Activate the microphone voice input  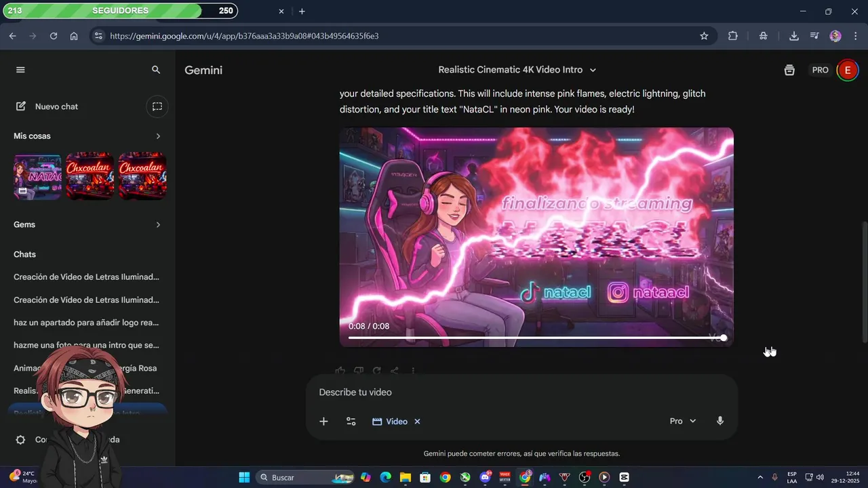pos(720,421)
